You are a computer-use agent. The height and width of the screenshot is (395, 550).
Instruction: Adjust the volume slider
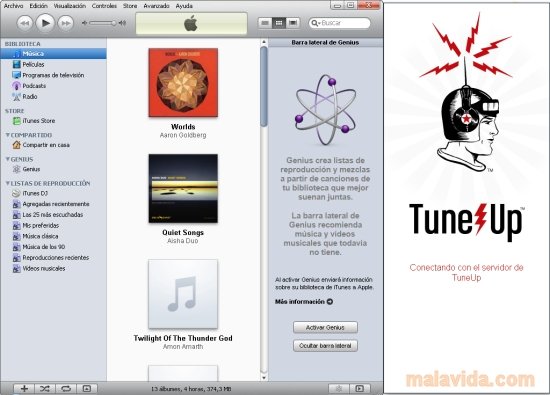(103, 23)
